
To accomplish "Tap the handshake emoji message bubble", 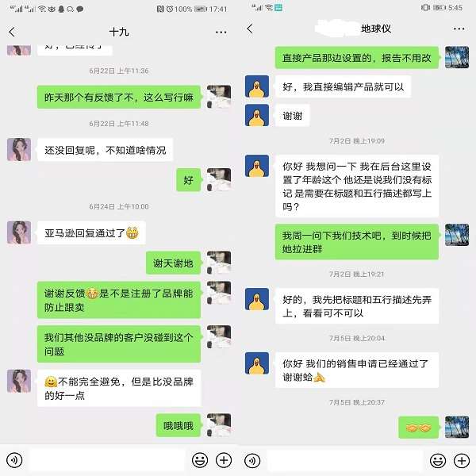I will (418, 428).
